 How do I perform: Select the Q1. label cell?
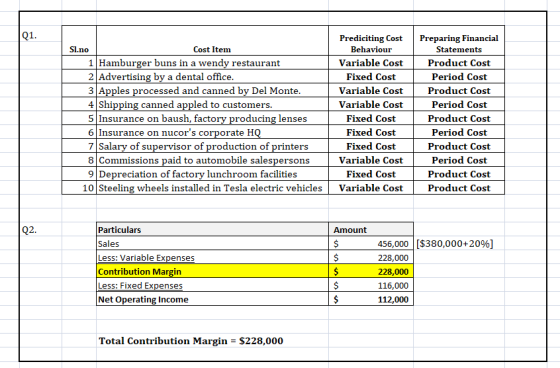click(x=29, y=35)
